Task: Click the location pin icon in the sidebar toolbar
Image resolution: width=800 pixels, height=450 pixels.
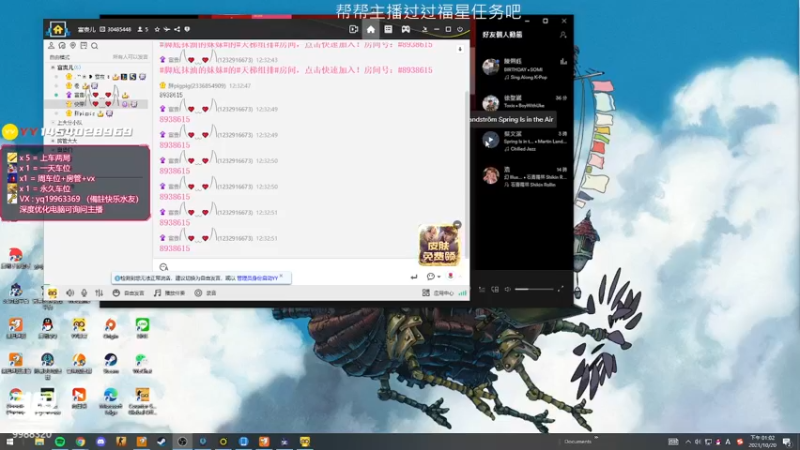Action: pyautogui.click(x=73, y=46)
